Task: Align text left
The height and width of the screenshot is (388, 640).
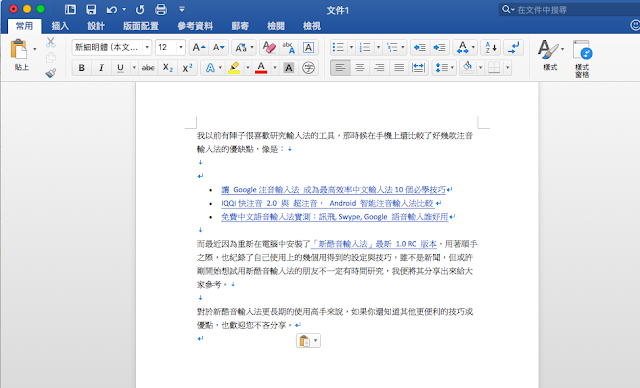Action: [340, 68]
